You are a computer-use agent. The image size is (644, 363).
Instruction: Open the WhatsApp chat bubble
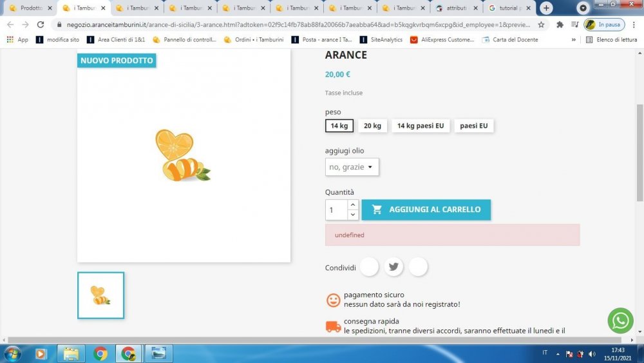click(620, 320)
